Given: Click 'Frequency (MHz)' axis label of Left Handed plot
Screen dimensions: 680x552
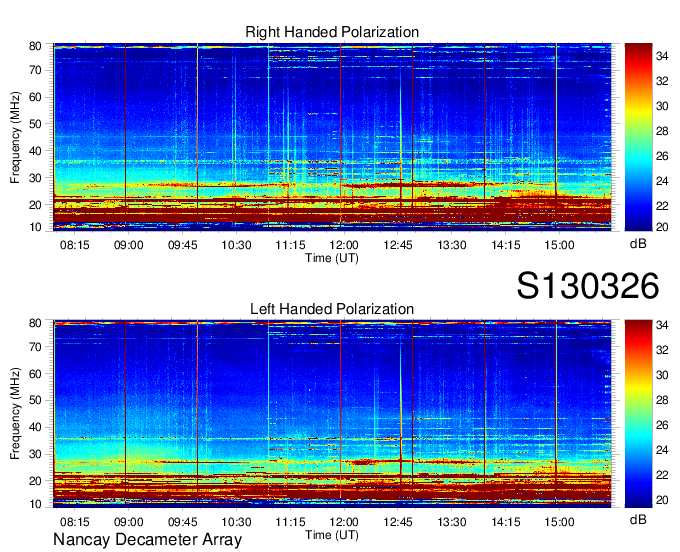Looking at the screenshot, I should [15, 414].
